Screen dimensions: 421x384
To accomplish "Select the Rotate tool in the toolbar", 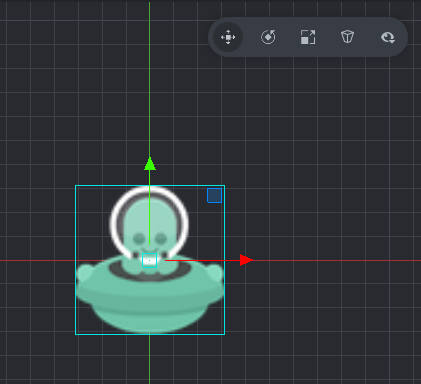I will coord(268,37).
